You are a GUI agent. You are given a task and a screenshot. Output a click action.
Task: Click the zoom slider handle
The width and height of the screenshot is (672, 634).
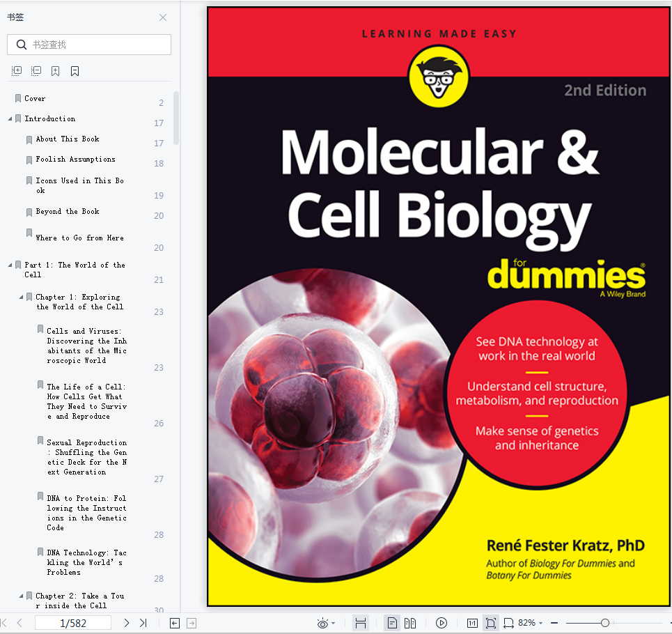click(x=604, y=623)
